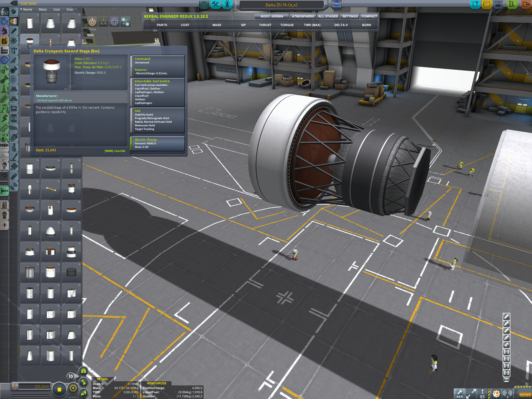The width and height of the screenshot is (532, 399).
Task: Switch to parts assembly mode
Action: click(x=204, y=4)
